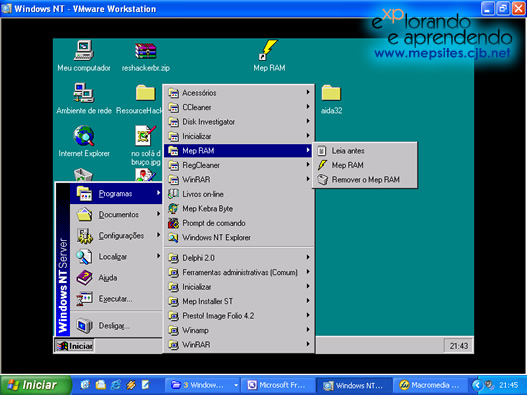Click the Programas folder icon

[84, 193]
